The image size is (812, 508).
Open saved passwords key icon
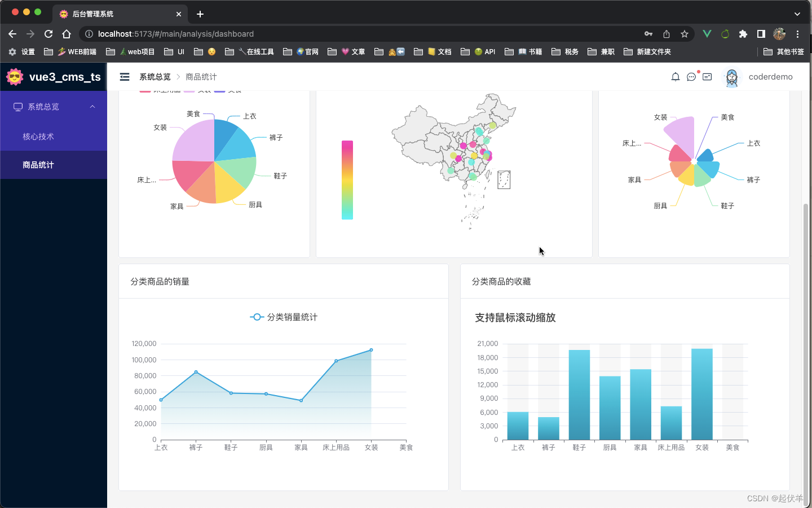(648, 34)
